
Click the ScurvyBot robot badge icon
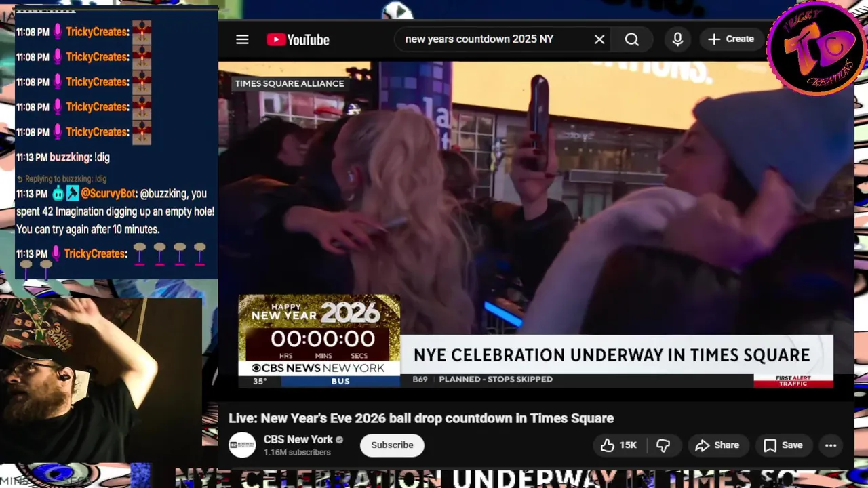pyautogui.click(x=58, y=194)
